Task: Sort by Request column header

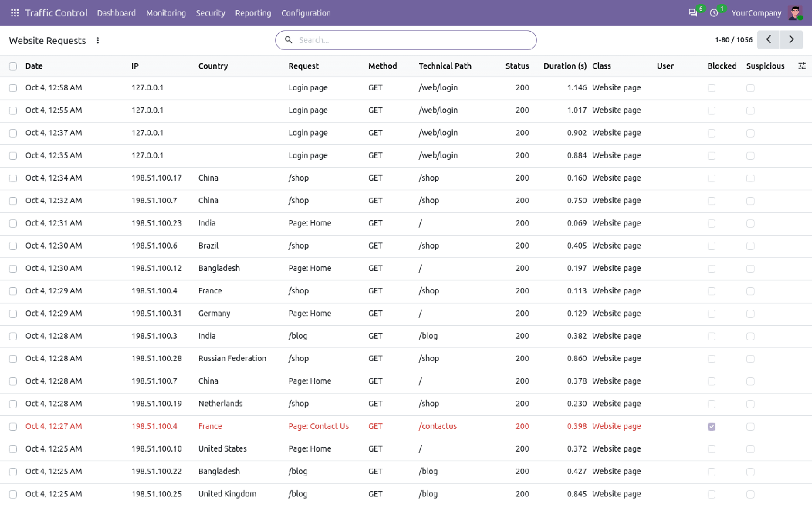Action: (x=303, y=66)
